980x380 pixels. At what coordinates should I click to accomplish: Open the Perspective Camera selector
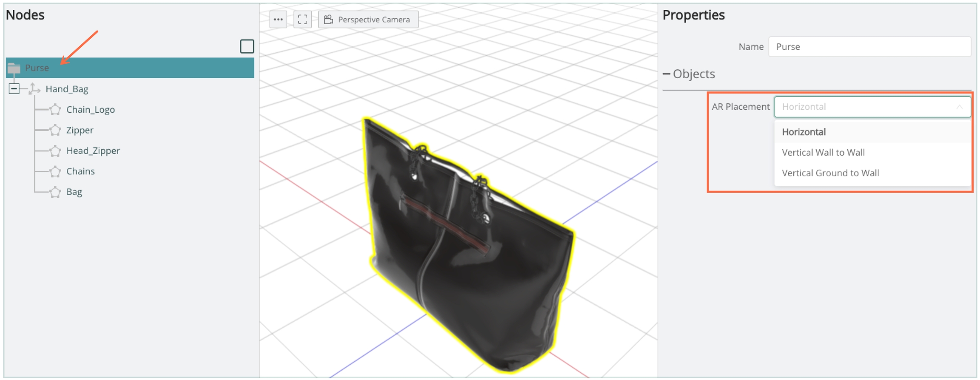368,20
